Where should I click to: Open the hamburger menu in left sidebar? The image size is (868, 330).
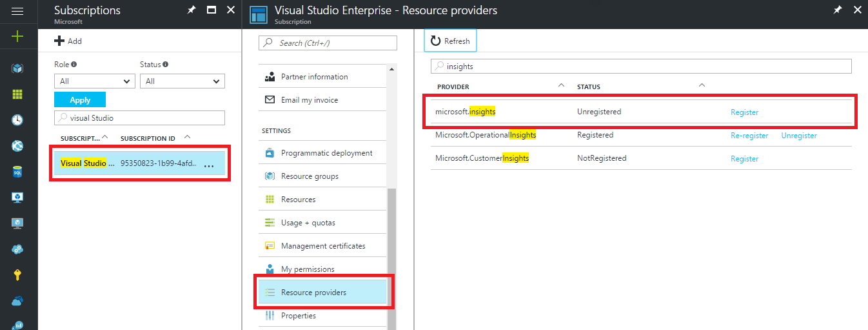18,11
